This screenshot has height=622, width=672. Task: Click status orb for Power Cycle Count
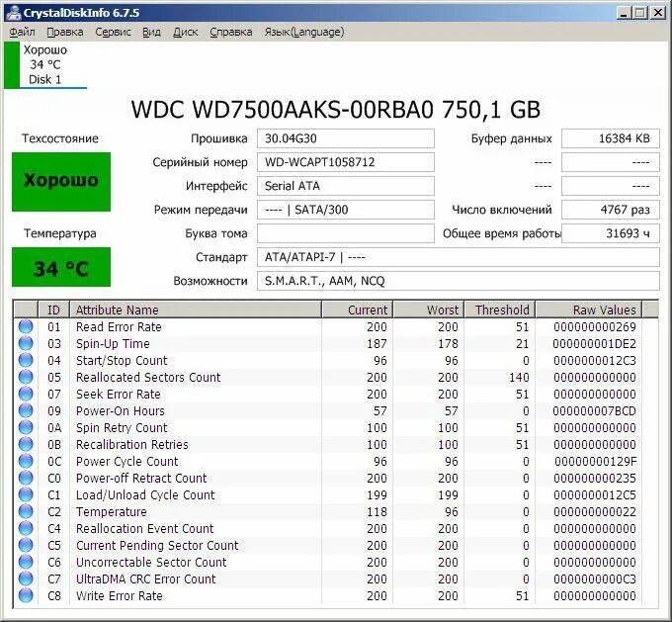coord(26,461)
